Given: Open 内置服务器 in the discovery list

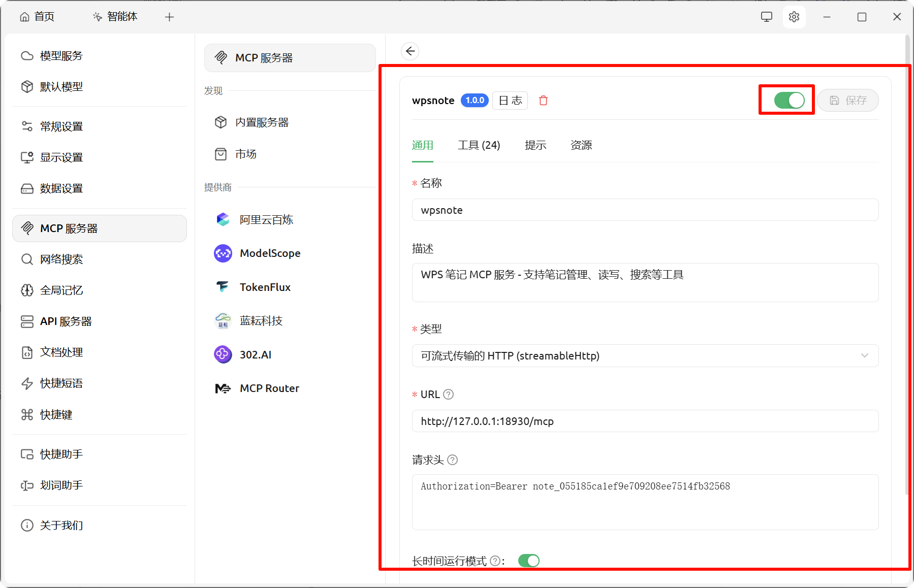Looking at the screenshot, I should click(x=290, y=122).
